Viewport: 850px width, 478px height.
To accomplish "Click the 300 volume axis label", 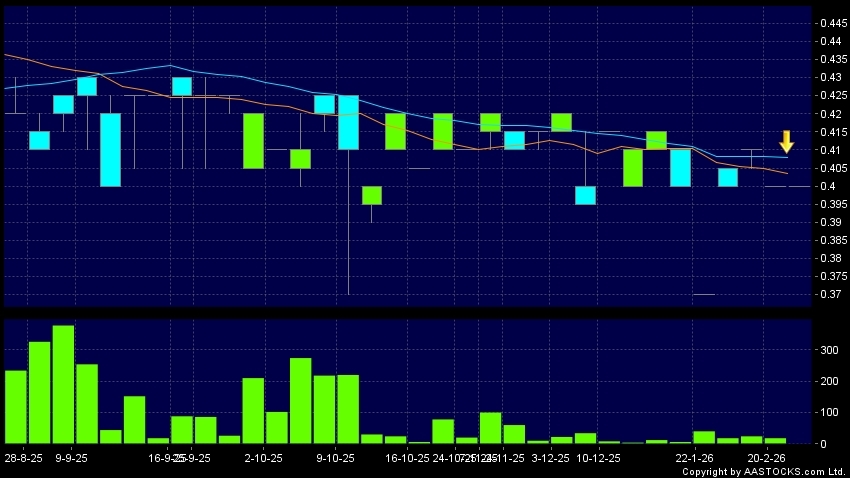I will click(830, 350).
